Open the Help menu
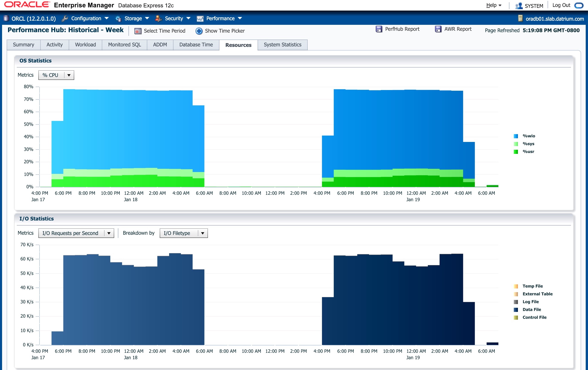The image size is (588, 370). (494, 5)
